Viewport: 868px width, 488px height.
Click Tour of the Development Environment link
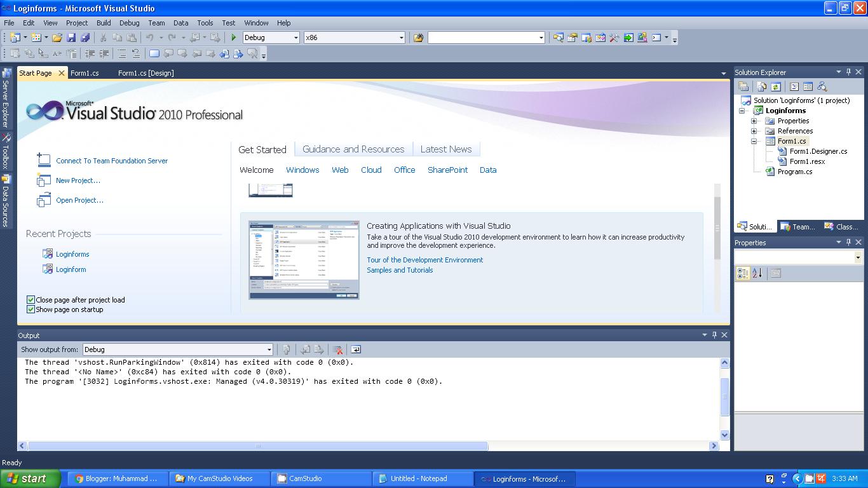424,260
